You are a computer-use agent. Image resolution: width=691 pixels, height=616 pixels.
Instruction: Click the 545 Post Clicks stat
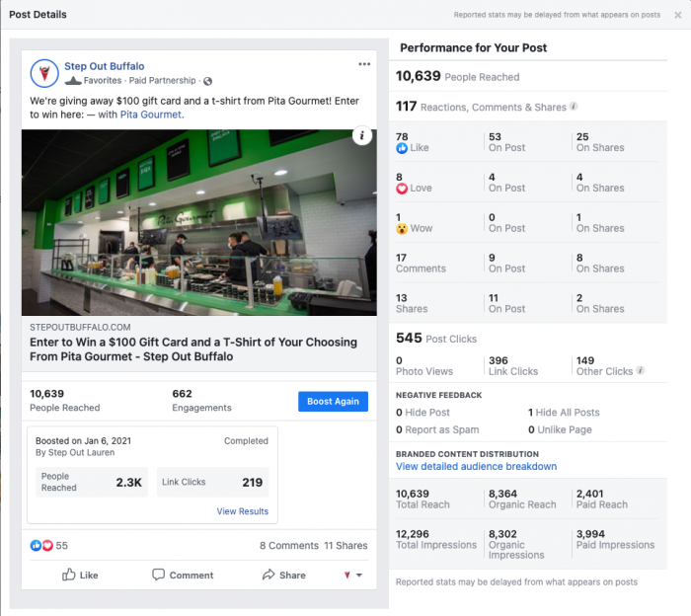[x=436, y=338]
